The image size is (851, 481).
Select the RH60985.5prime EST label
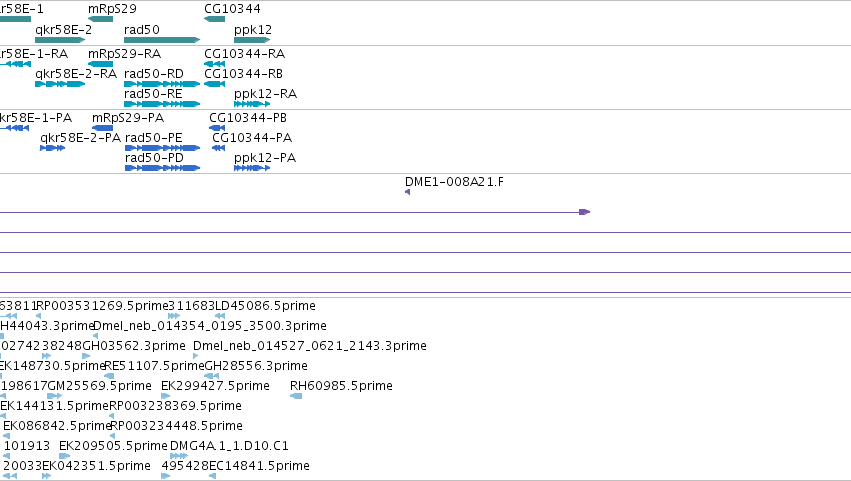[341, 386]
